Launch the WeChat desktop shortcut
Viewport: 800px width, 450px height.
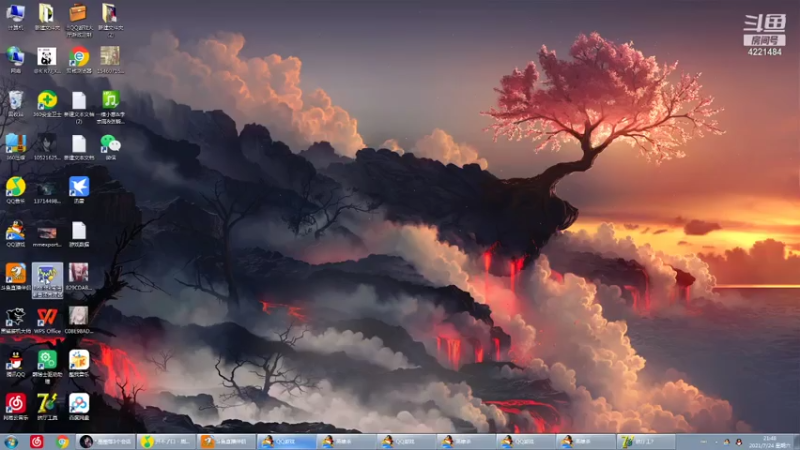pyautogui.click(x=110, y=147)
